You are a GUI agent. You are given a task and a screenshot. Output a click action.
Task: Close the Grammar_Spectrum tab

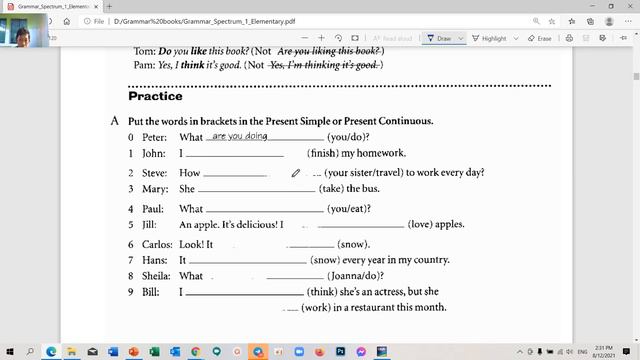(96, 7)
